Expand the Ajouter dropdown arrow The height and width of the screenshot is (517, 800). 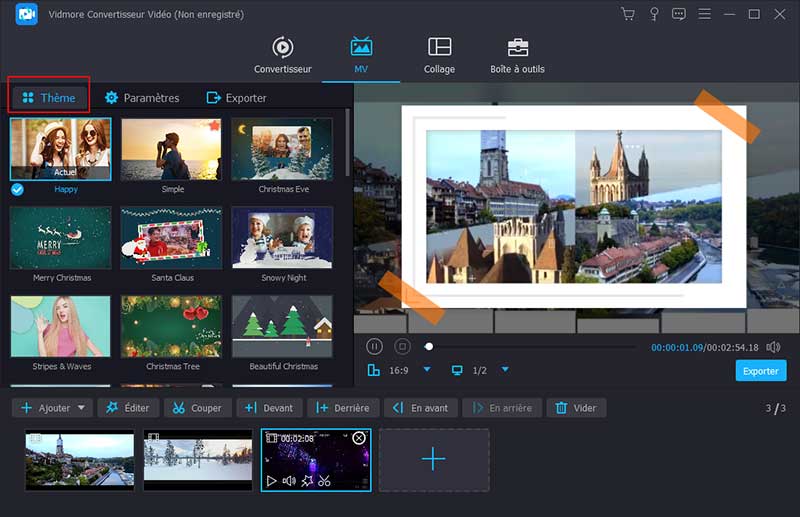[81, 408]
